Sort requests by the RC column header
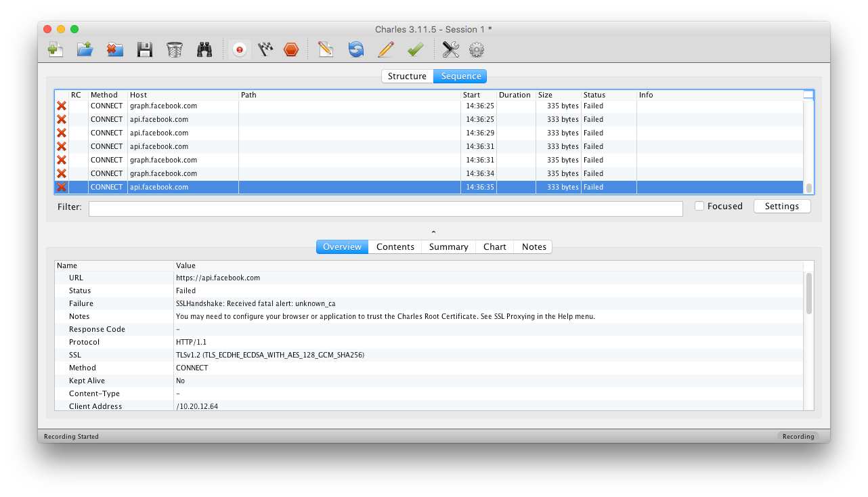The width and height of the screenshot is (868, 497). [x=79, y=95]
